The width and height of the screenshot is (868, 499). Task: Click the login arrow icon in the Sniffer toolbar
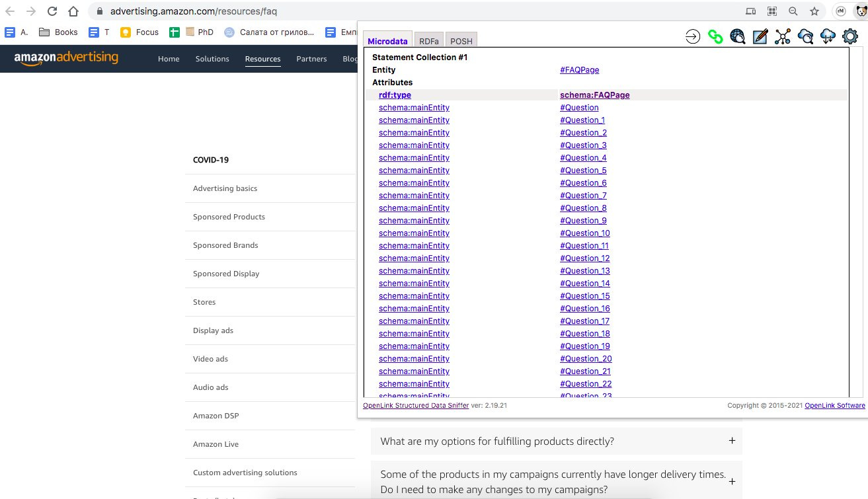click(x=693, y=37)
